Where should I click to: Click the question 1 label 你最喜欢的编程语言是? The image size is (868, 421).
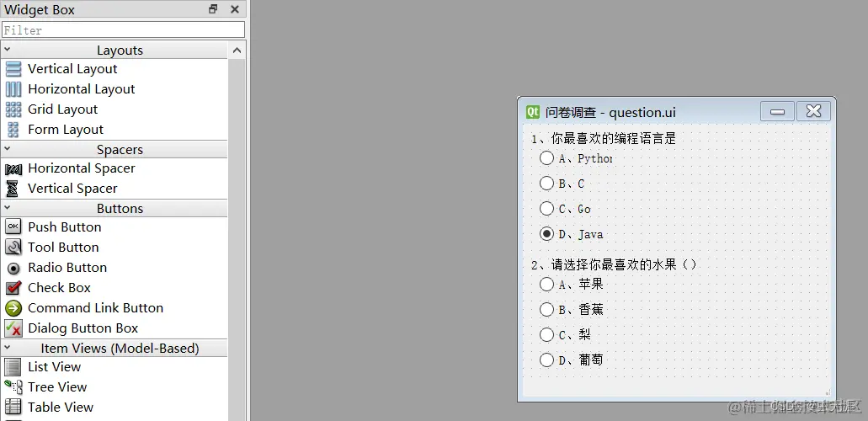tap(604, 138)
